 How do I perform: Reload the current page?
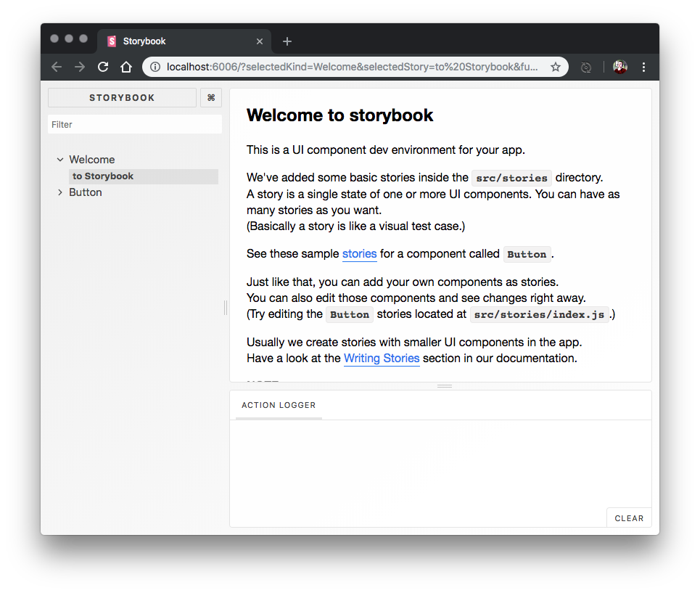tap(103, 67)
